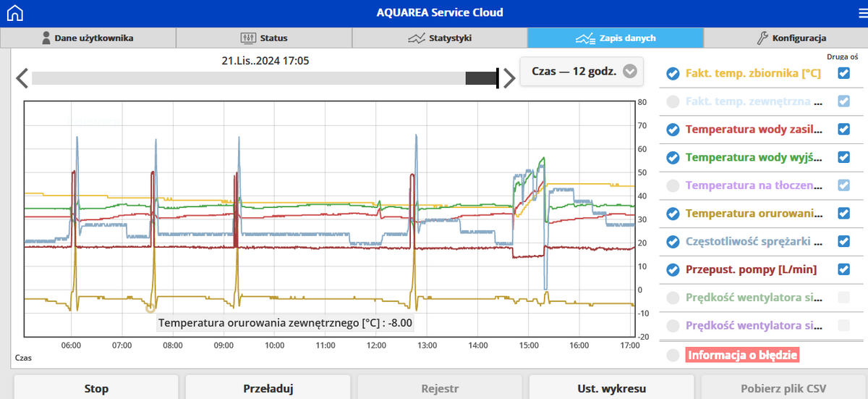Open the Konfiguracja tab
Screen dimensions: 868x399
[791, 38]
